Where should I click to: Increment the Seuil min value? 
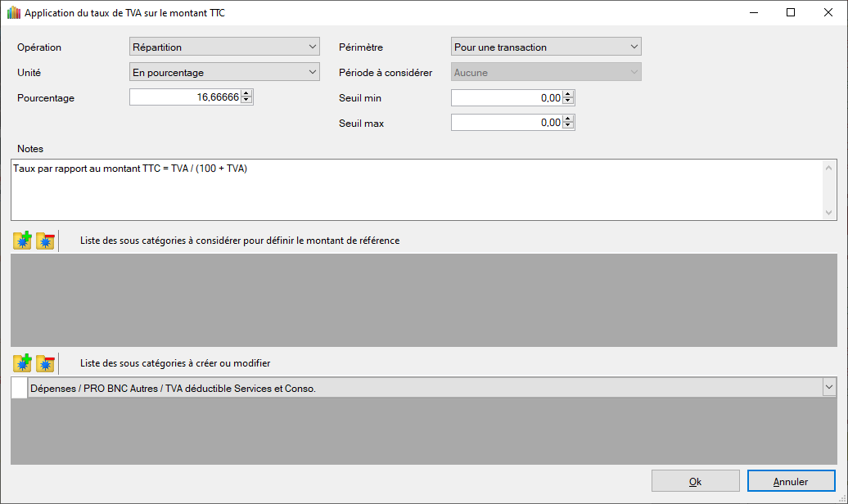pos(569,94)
